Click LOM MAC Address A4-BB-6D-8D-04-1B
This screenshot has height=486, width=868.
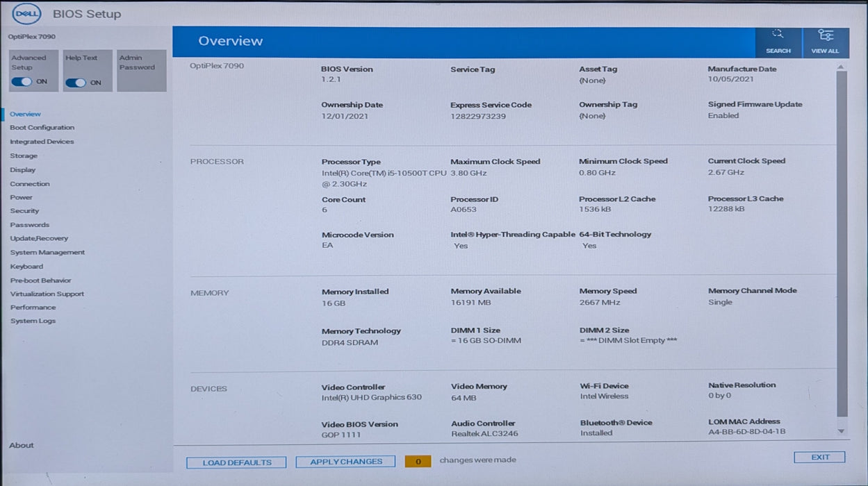[x=746, y=431]
